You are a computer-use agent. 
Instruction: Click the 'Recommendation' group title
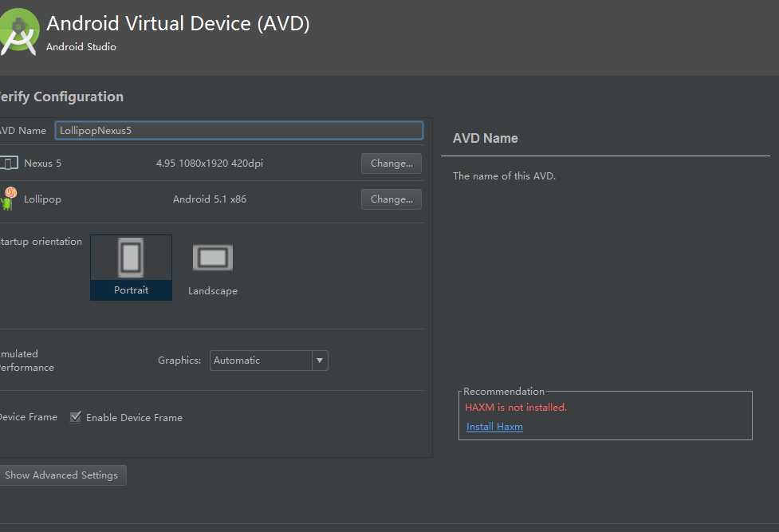click(x=504, y=392)
